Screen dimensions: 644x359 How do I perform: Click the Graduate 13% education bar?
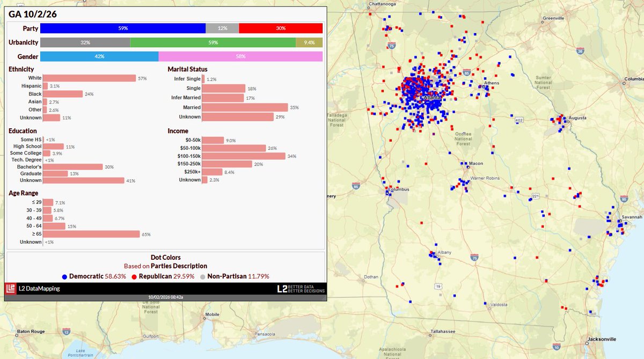pos(55,174)
